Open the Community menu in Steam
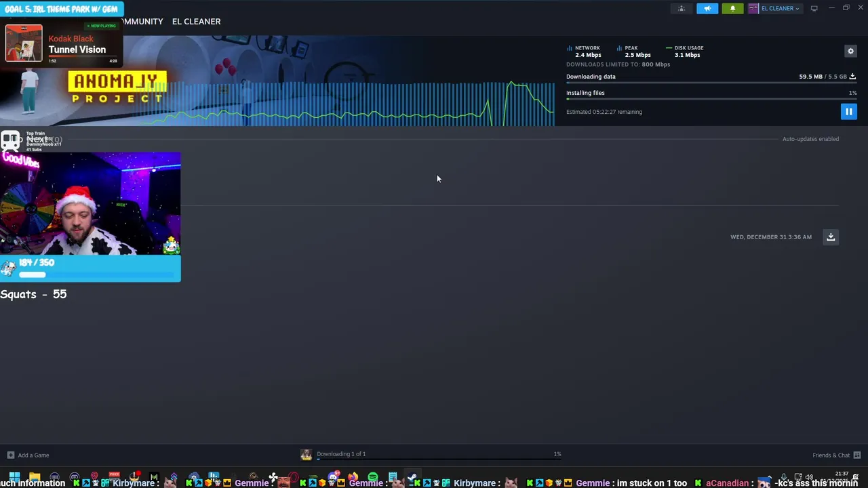Image resolution: width=868 pixels, height=488 pixels. [141, 22]
